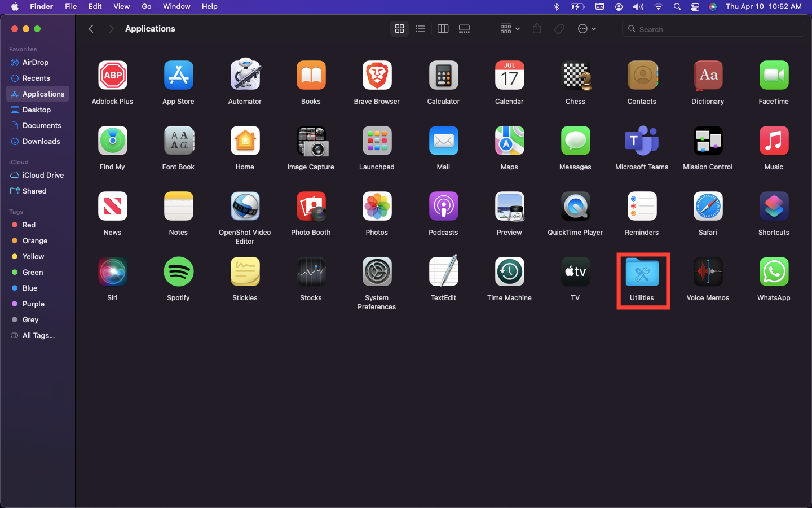Switch to column view
The height and width of the screenshot is (508, 812).
pos(443,29)
